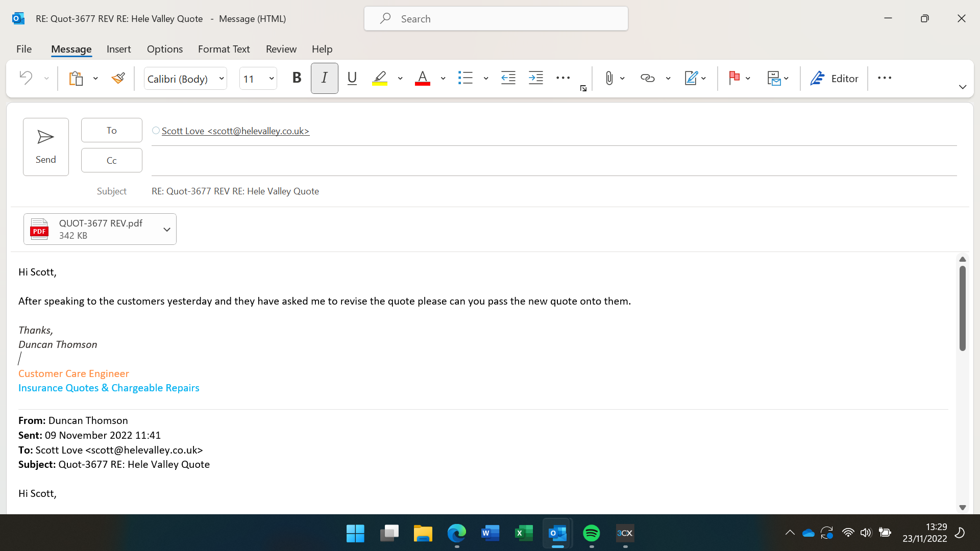Click the Cc button
The height and width of the screenshot is (551, 980).
tap(111, 160)
